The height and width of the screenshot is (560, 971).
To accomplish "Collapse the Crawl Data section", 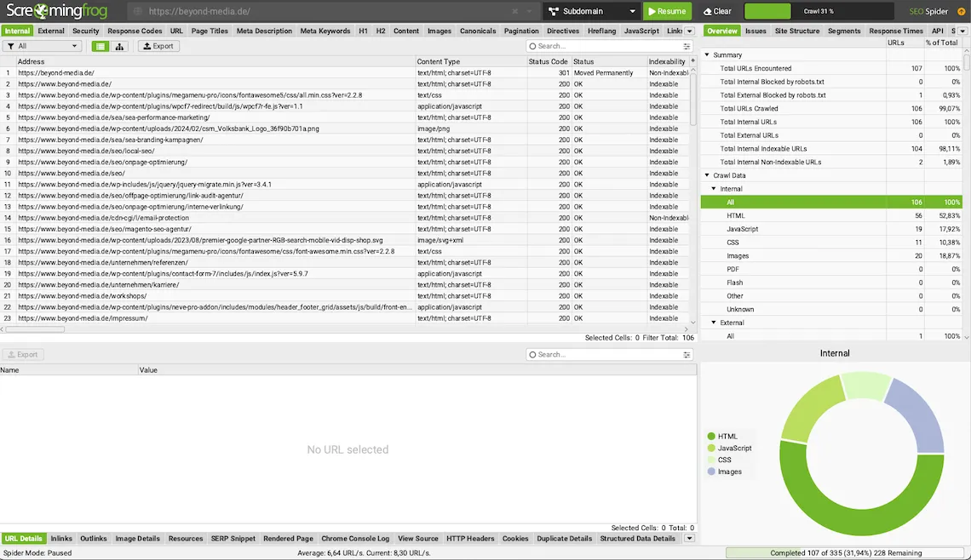I will click(707, 175).
